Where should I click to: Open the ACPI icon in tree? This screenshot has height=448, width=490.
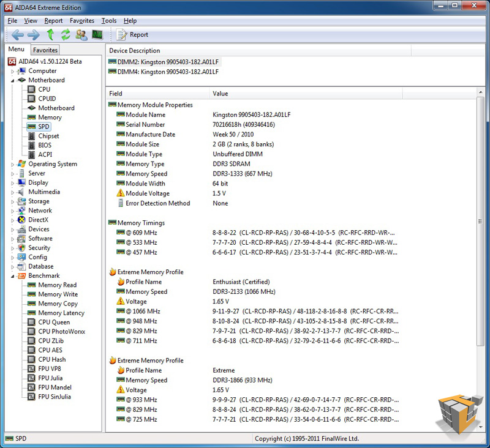coord(31,155)
